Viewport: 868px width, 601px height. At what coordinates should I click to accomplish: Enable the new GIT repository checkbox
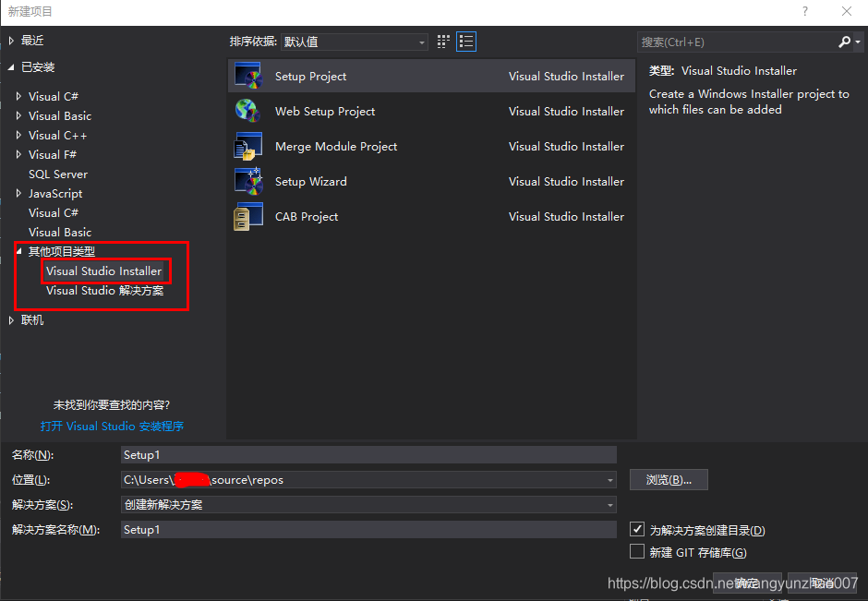(x=637, y=551)
